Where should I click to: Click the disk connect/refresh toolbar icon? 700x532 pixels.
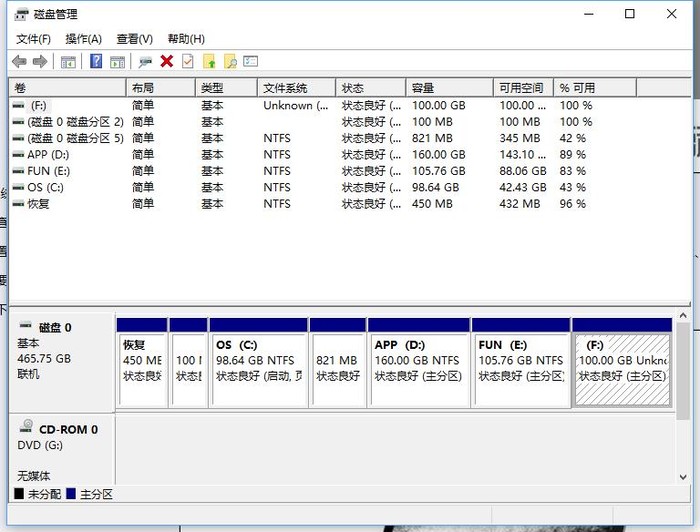point(145,62)
